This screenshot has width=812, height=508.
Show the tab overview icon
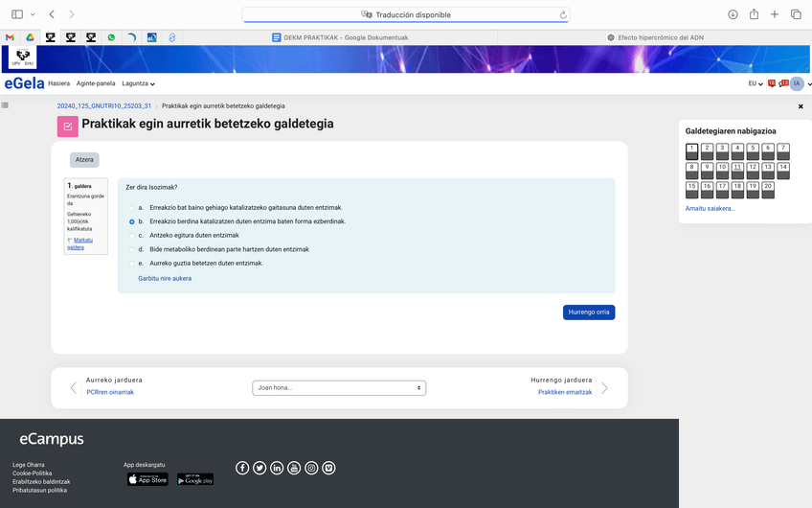[796, 14]
